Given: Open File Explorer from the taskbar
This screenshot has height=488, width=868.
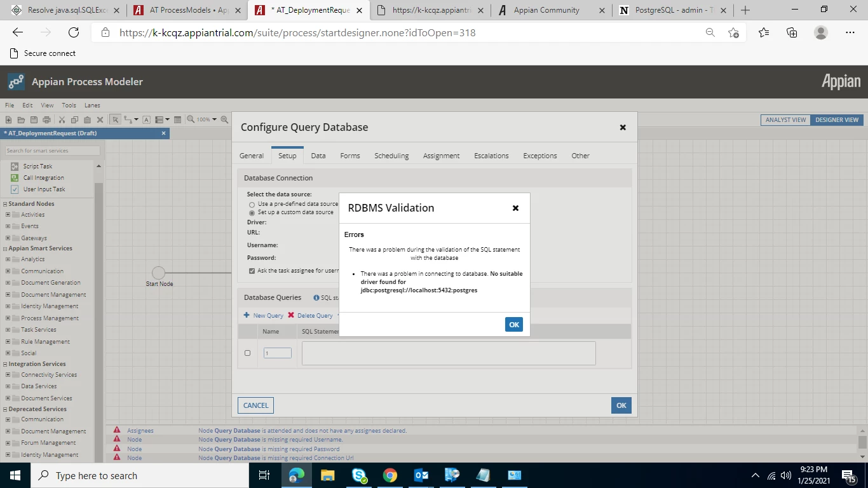Looking at the screenshot, I should 328,475.
